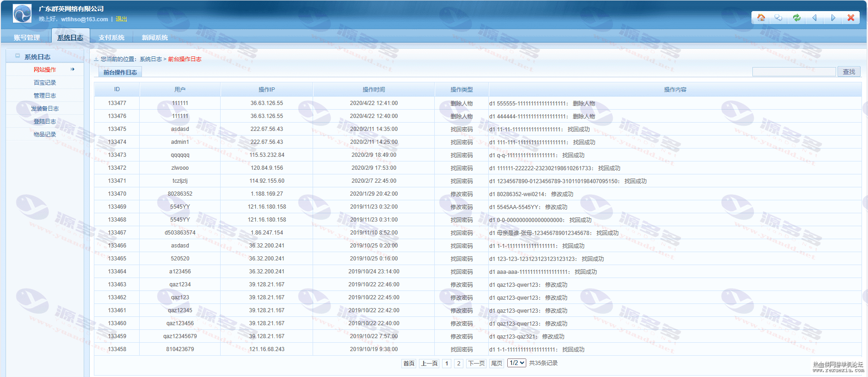868x377 pixels.
Task: Click 删除人物 type in row 133476
Action: pos(462,116)
